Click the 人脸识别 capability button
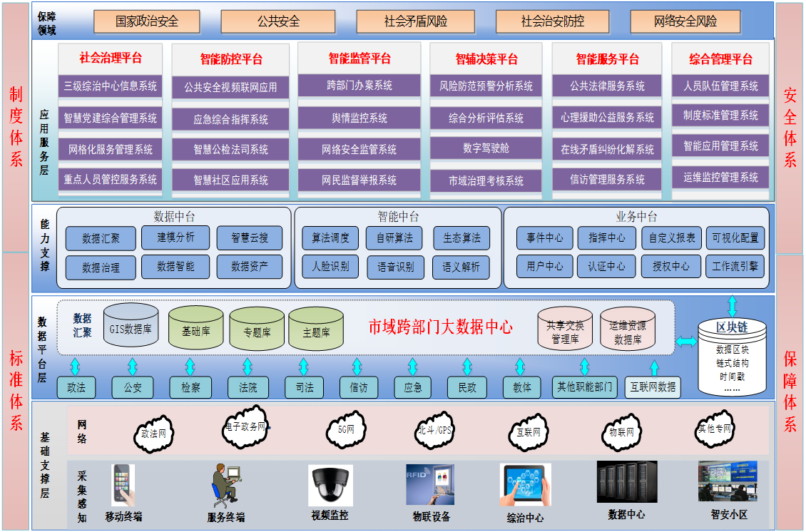Viewport: 806px width, 532px height. click(330, 267)
